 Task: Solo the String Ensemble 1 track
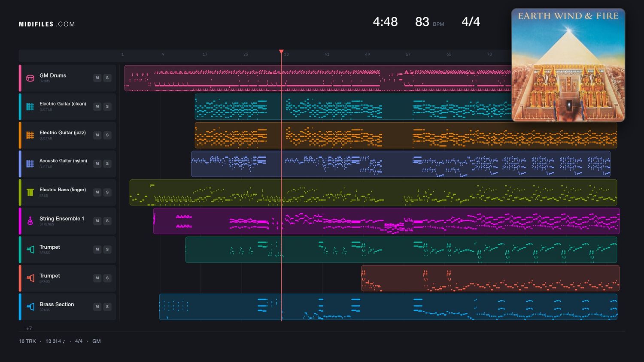click(107, 221)
